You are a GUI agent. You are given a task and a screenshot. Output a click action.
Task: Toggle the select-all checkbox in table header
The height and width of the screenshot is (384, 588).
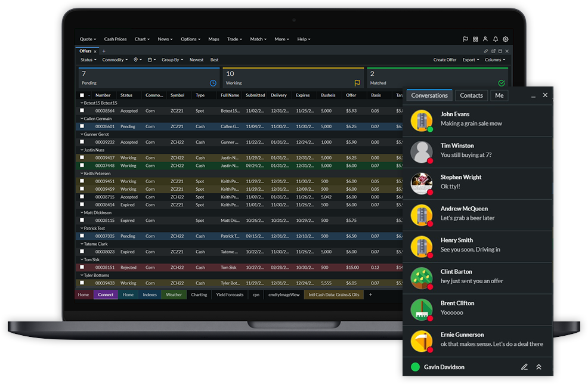(82, 95)
